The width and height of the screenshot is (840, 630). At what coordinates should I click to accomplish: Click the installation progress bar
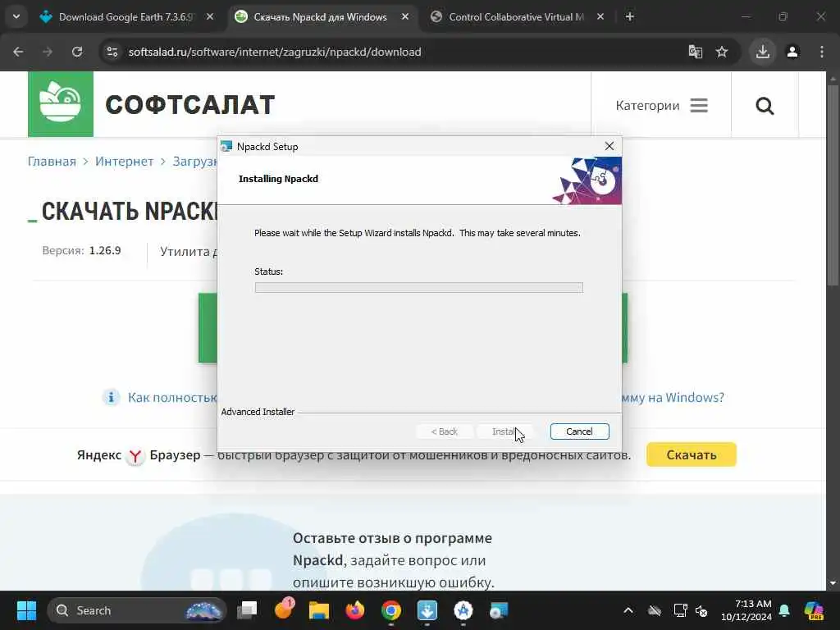[x=418, y=288]
